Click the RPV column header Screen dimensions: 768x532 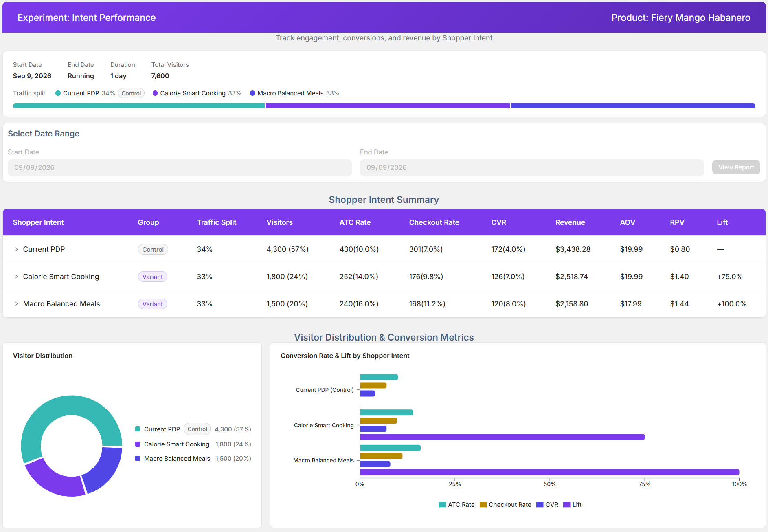click(677, 222)
